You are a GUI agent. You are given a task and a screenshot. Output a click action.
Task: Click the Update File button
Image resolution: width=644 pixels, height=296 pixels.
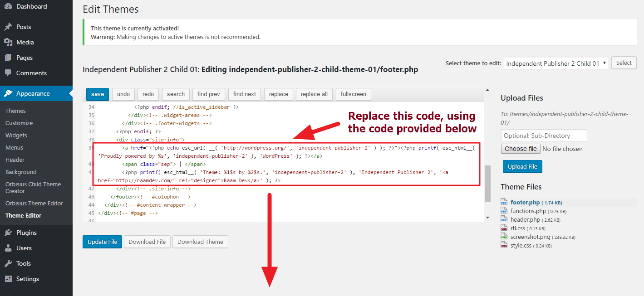pos(102,242)
